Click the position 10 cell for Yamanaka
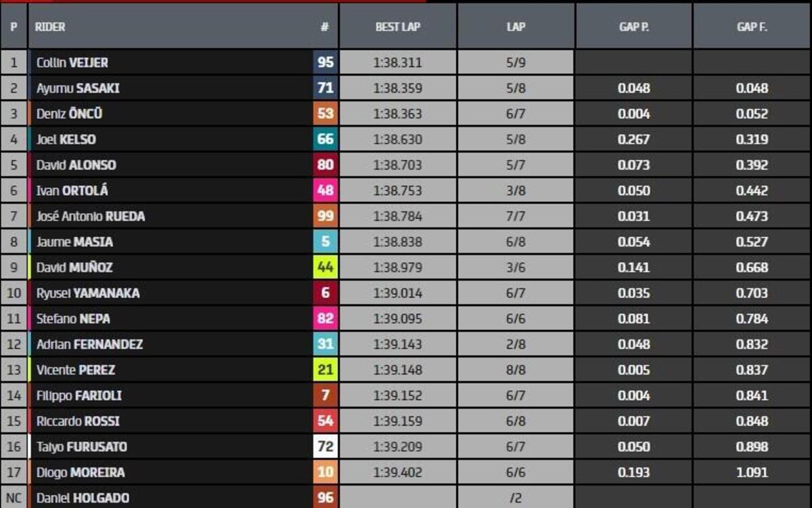Image resolution: width=812 pixels, height=508 pixels. (14, 293)
